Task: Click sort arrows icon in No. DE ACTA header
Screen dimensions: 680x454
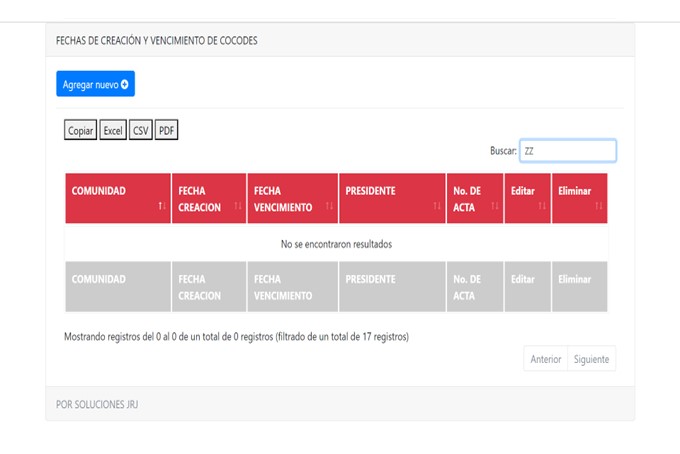Action: (x=494, y=206)
